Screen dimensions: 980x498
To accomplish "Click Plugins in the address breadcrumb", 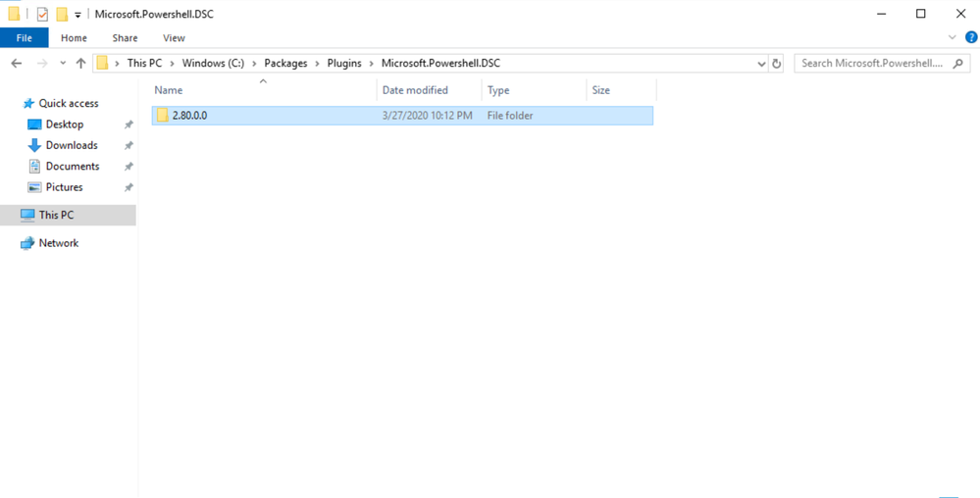I will [x=345, y=63].
